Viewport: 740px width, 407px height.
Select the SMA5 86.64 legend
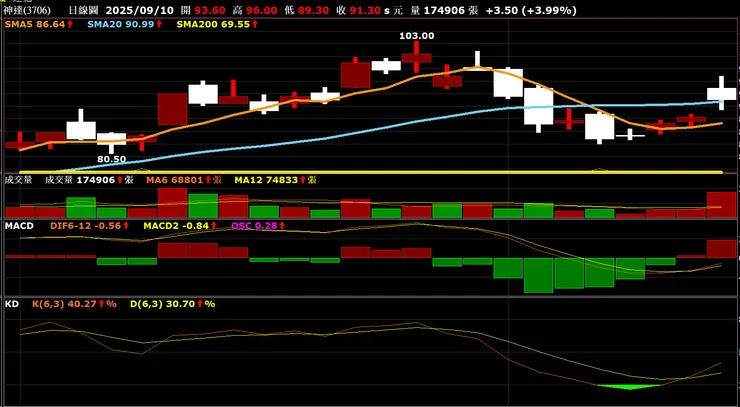point(34,24)
